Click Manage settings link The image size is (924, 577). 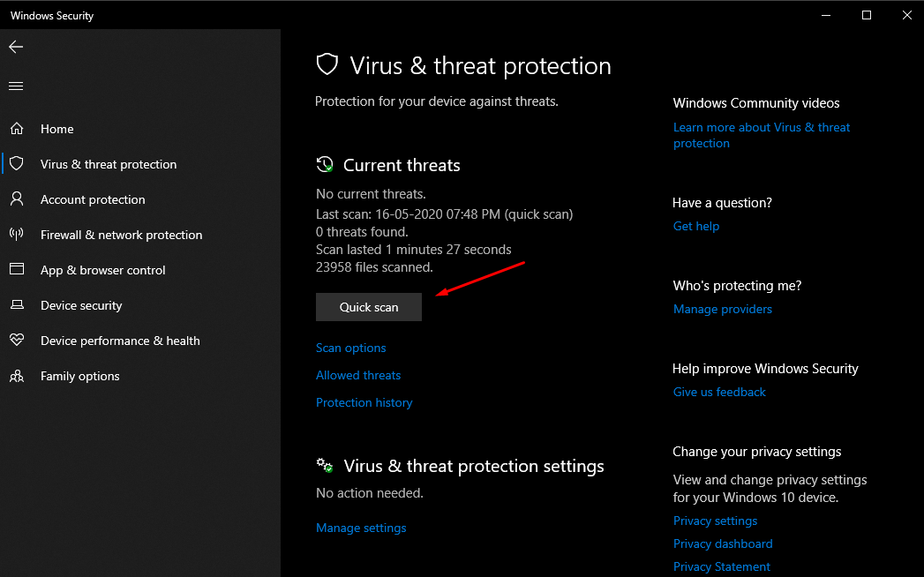point(361,528)
